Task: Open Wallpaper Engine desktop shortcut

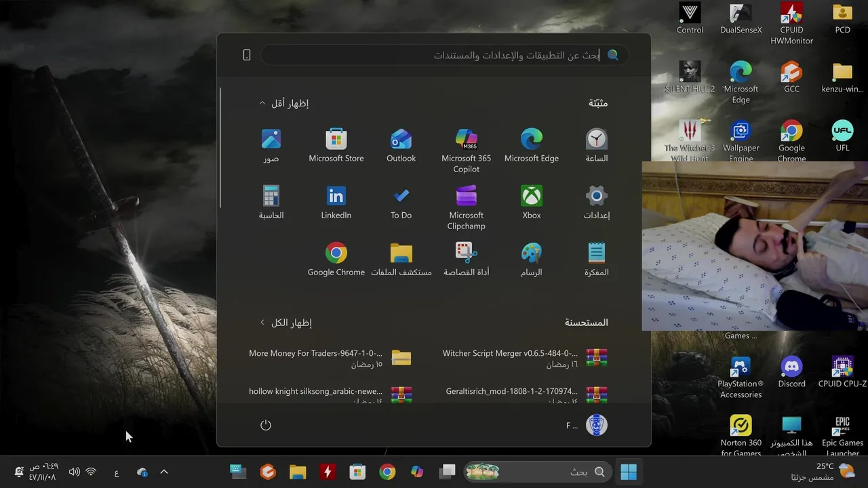Action: pos(741,141)
